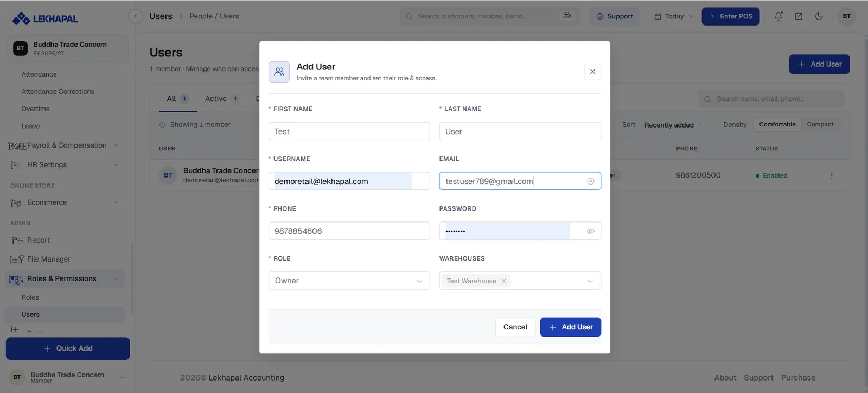Open the more options dots beside the Member profile
The width and height of the screenshot is (868, 393).
[x=123, y=377]
